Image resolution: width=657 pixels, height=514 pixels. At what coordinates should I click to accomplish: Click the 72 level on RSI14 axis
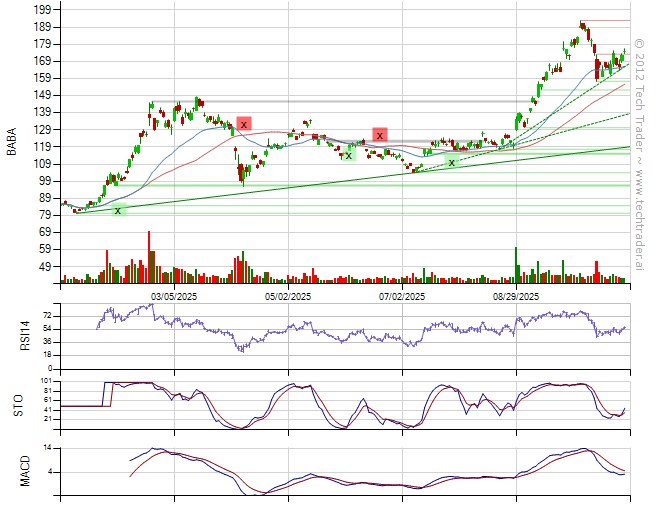click(45, 315)
